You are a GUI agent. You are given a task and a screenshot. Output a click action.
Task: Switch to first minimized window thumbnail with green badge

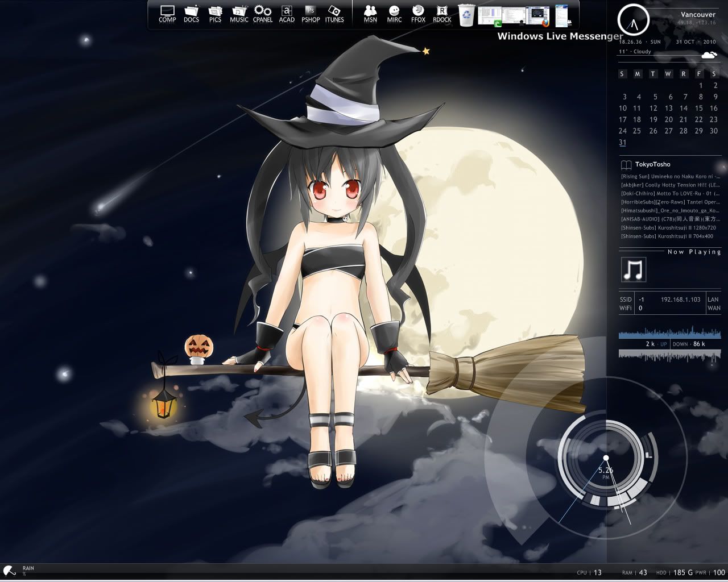point(490,16)
